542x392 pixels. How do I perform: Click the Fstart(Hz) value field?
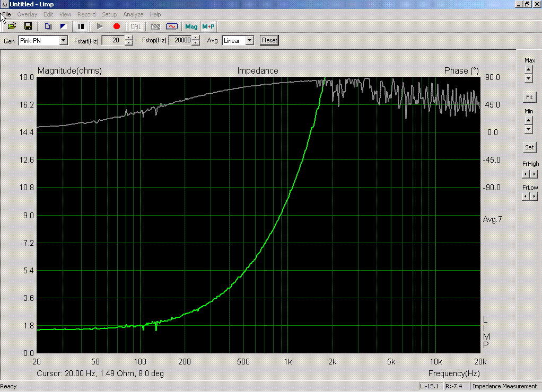tap(113, 40)
